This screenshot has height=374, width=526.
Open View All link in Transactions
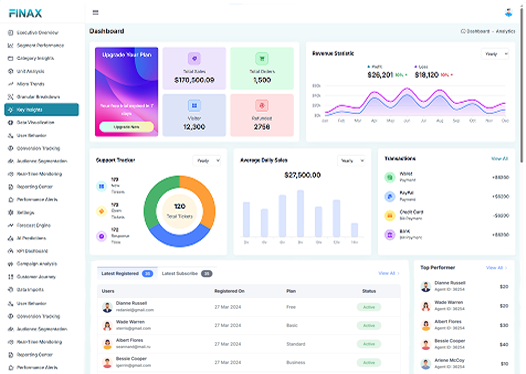click(x=499, y=159)
